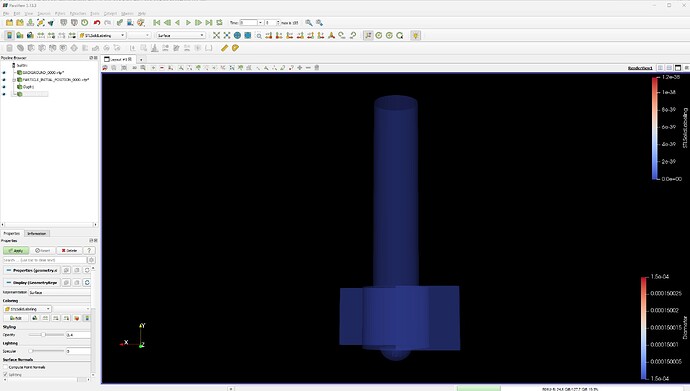Open the empty component dropdown beside coloring
Image resolution: width=690 pixels, height=391 pixels.
click(x=139, y=36)
